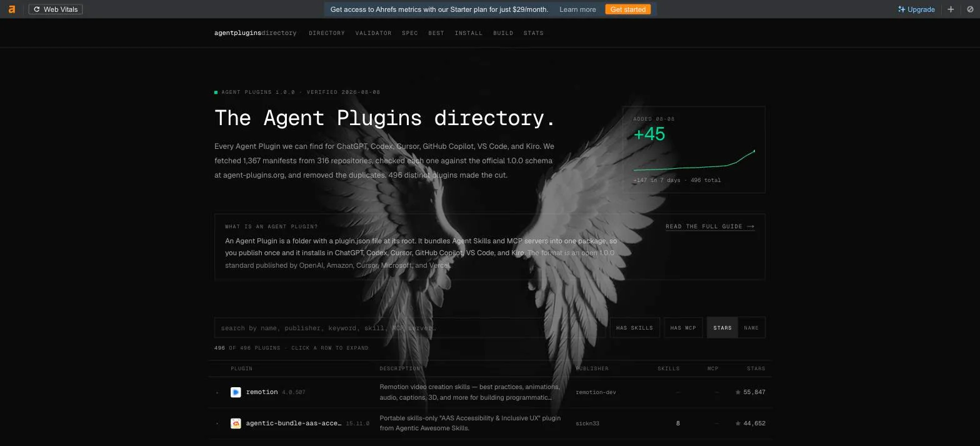Click the ADDED 08-08 growth chart card

pyautogui.click(x=694, y=150)
